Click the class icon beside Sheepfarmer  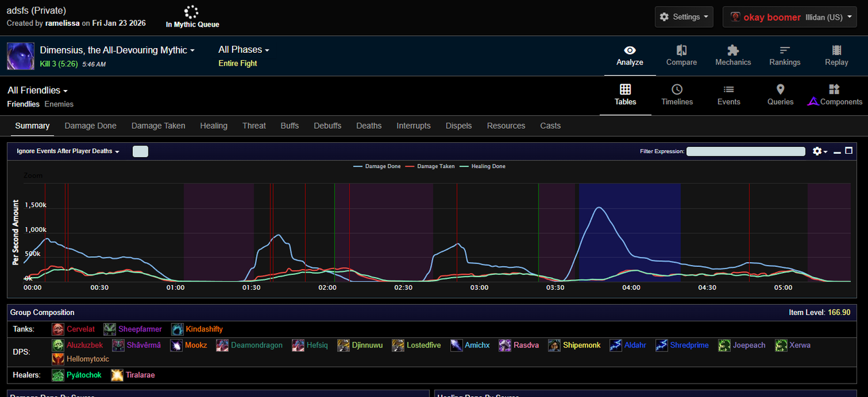(x=110, y=329)
